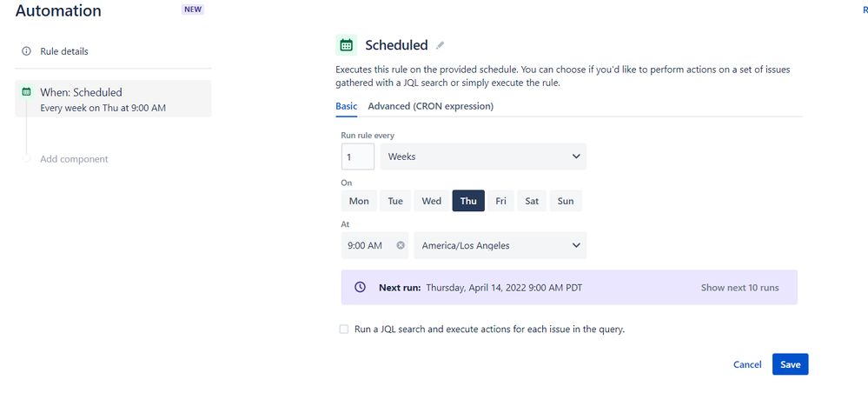This screenshot has width=868, height=393.
Task: Click the pencil edit icon beside Scheduled
Action: pos(441,45)
